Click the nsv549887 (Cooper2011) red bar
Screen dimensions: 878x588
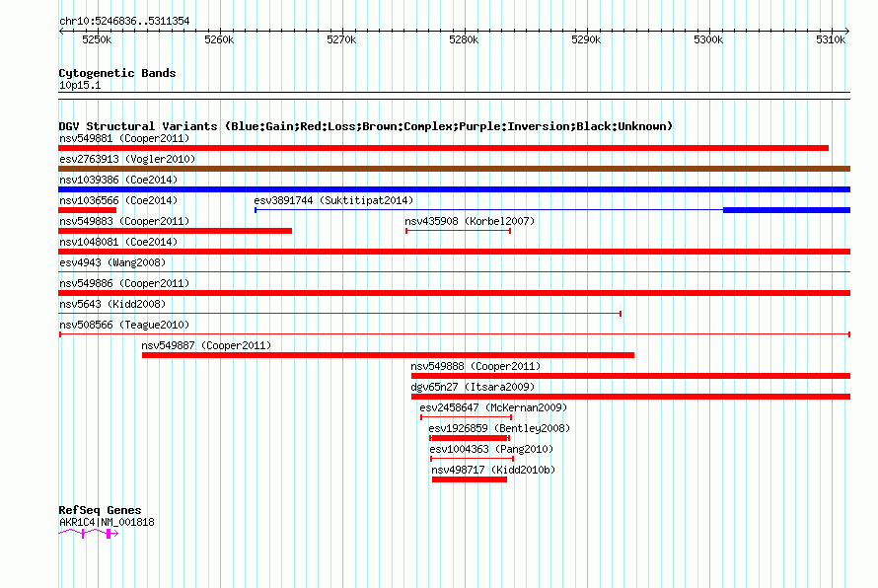click(x=388, y=355)
